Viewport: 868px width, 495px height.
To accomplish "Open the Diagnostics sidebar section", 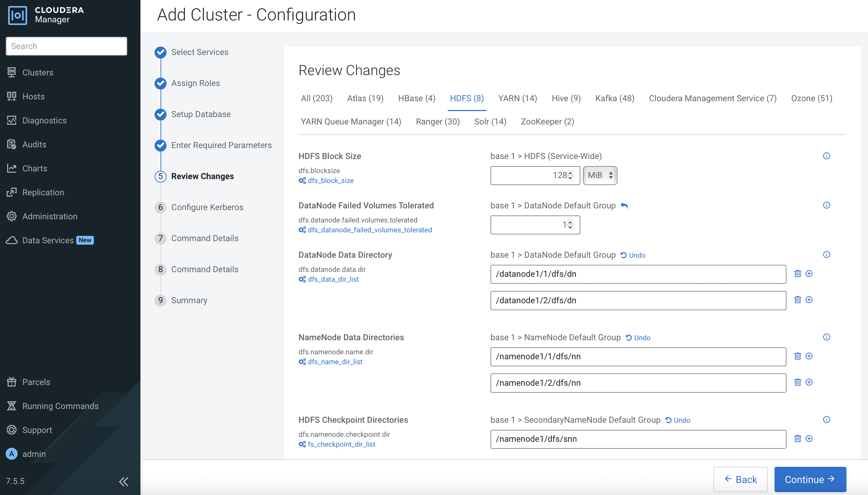I will pos(44,121).
